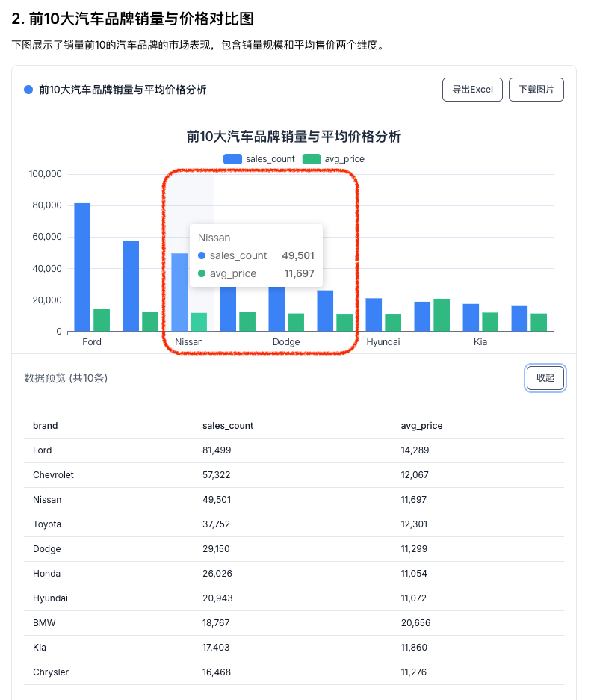
Task: Click sales value 29,150
Action: 216,548
